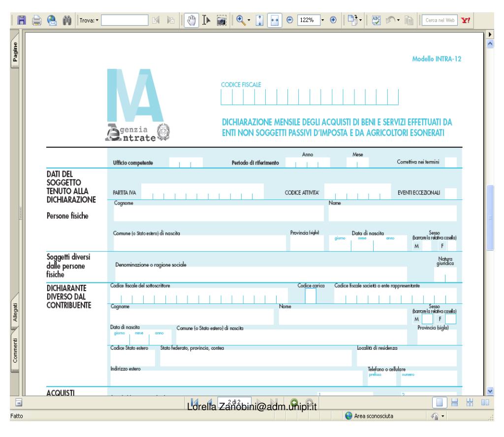504x437 pixels.
Task: Print the document using the printer icon
Action: [36, 20]
